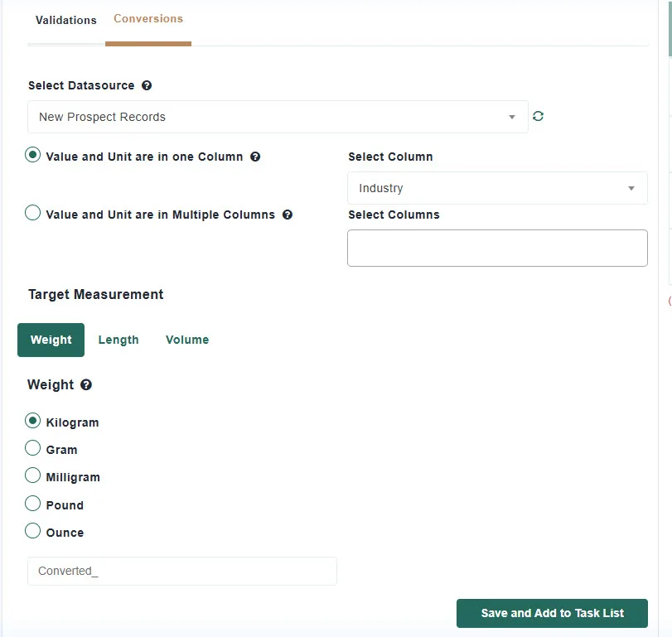Select Value and Unit in one Column

tap(32, 155)
